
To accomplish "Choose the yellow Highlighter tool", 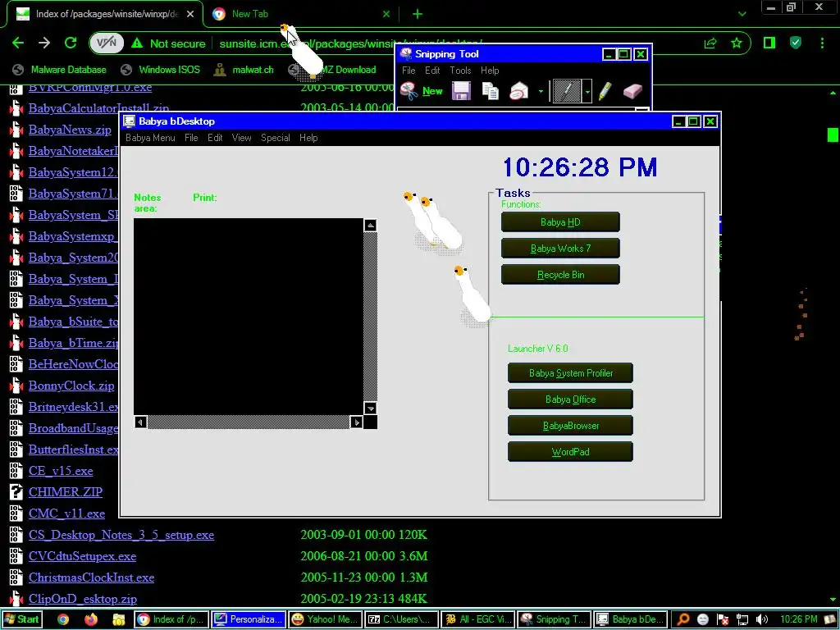I will (605, 91).
